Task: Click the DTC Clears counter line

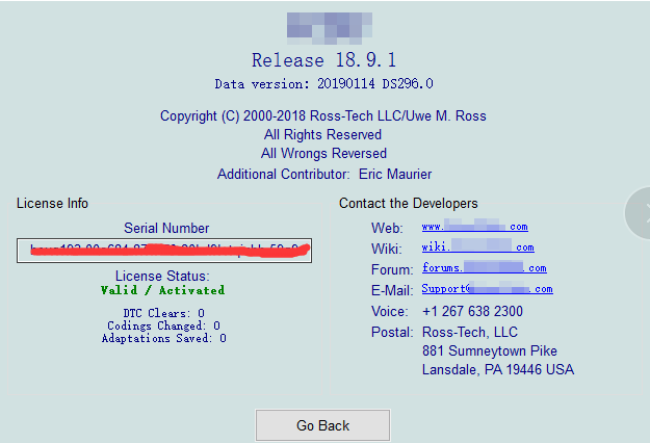Action: [162, 313]
